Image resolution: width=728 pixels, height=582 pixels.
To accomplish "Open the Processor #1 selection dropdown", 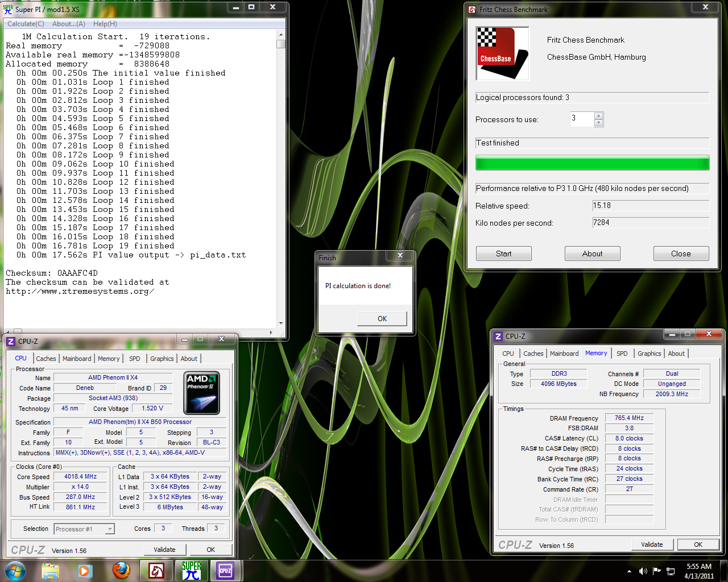I will click(110, 529).
